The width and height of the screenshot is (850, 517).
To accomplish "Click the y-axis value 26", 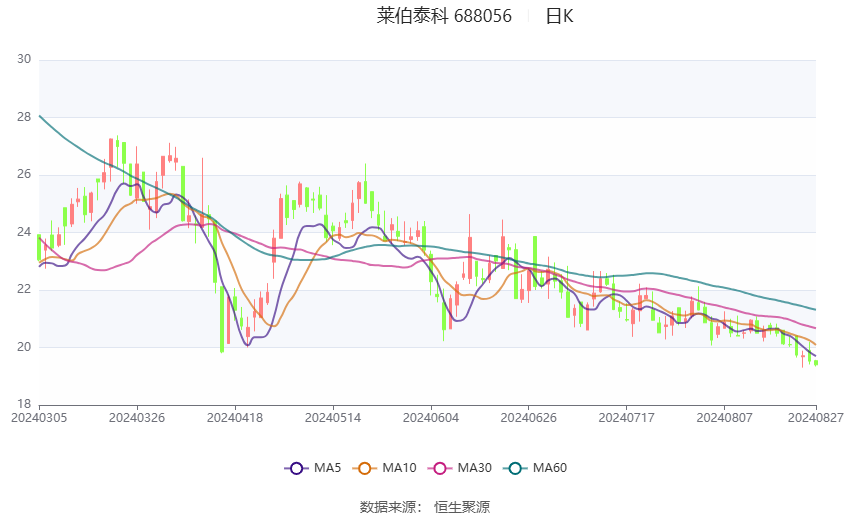I will pyautogui.click(x=24, y=174).
